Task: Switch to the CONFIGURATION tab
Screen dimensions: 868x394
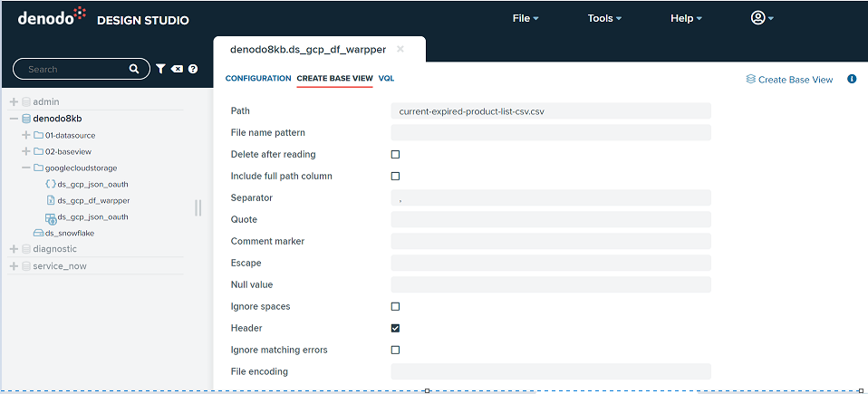Action: (258, 78)
